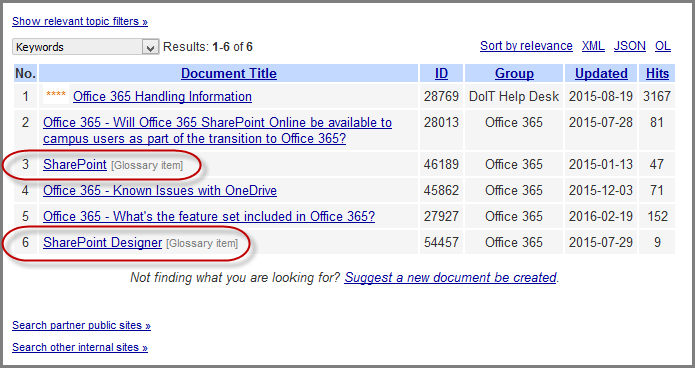
Task: Click Suggest a new document be created
Action: point(450,278)
